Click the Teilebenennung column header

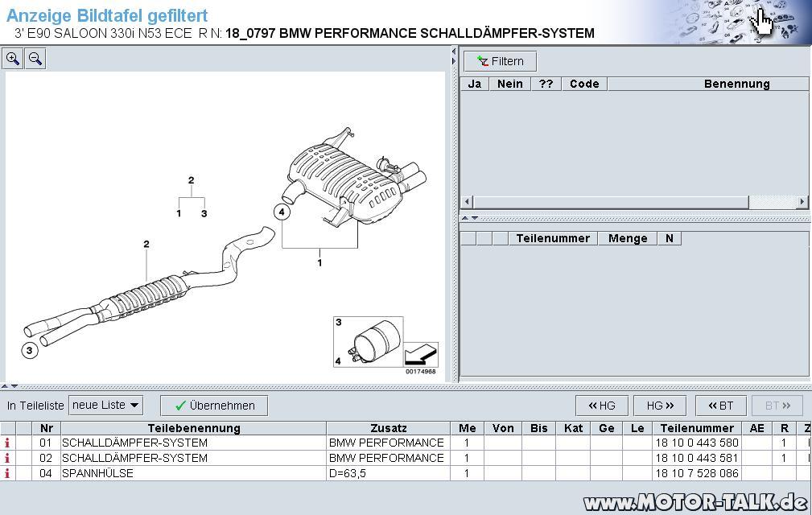[194, 428]
